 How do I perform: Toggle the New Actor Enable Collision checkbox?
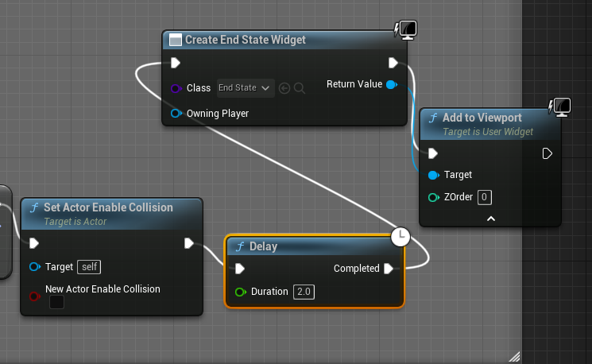click(56, 302)
